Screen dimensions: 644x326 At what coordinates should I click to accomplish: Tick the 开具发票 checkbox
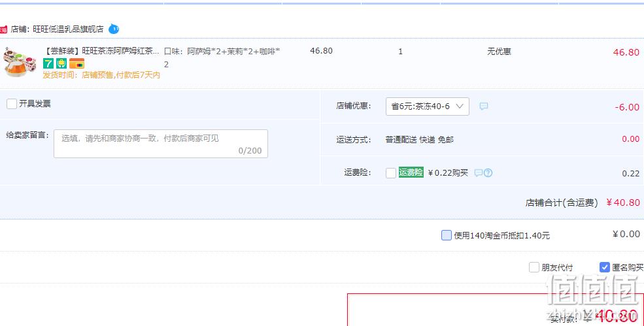(x=12, y=104)
